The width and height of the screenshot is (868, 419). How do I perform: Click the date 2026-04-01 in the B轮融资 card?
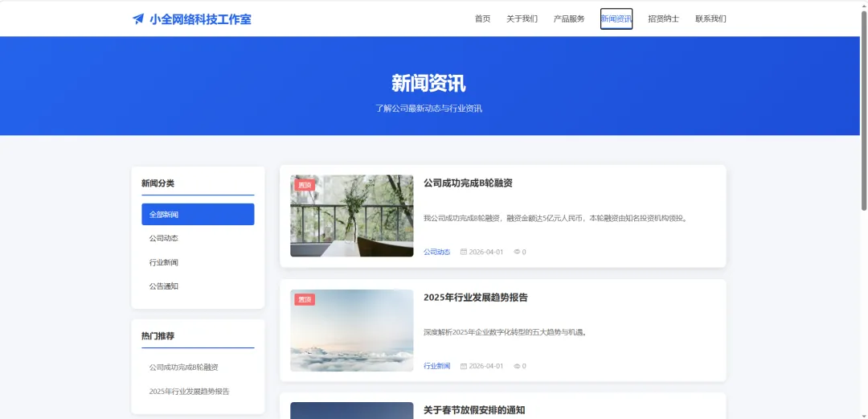[486, 252]
